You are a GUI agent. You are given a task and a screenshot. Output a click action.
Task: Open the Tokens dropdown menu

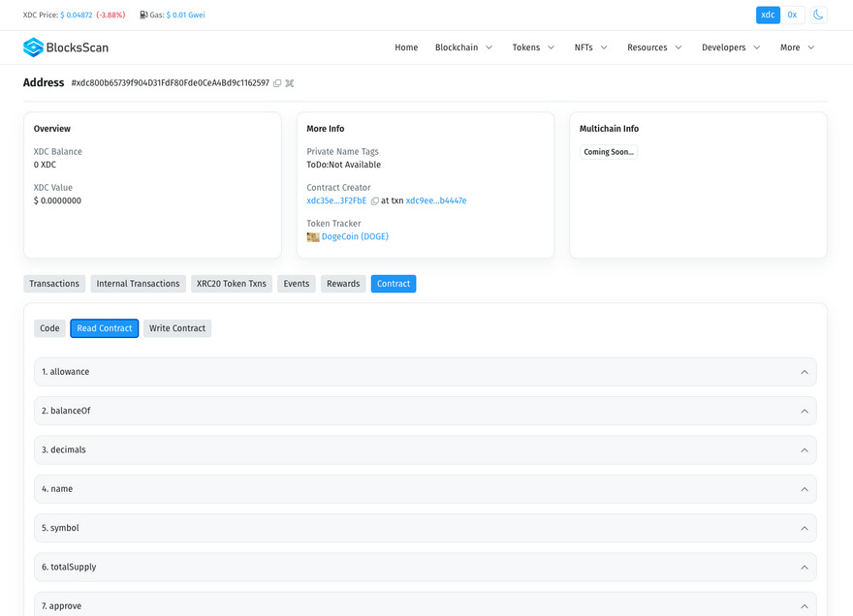point(533,47)
